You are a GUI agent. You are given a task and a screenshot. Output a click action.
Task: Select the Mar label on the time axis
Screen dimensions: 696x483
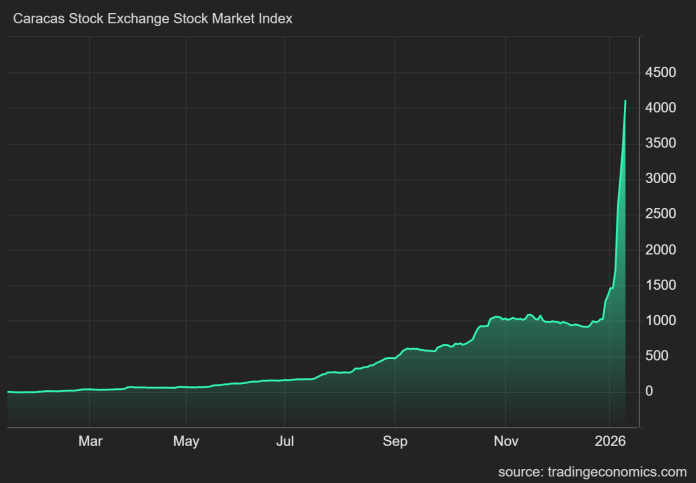point(91,440)
